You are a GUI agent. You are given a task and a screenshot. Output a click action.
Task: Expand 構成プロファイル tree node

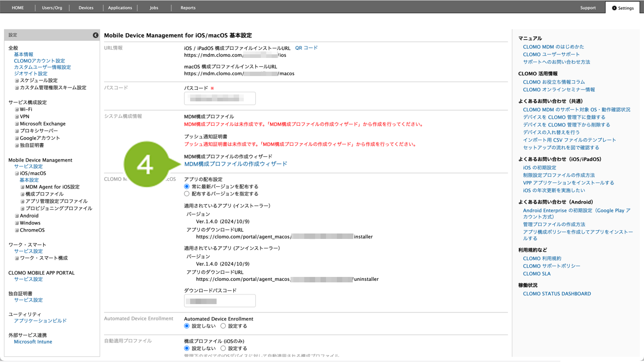coord(22,194)
